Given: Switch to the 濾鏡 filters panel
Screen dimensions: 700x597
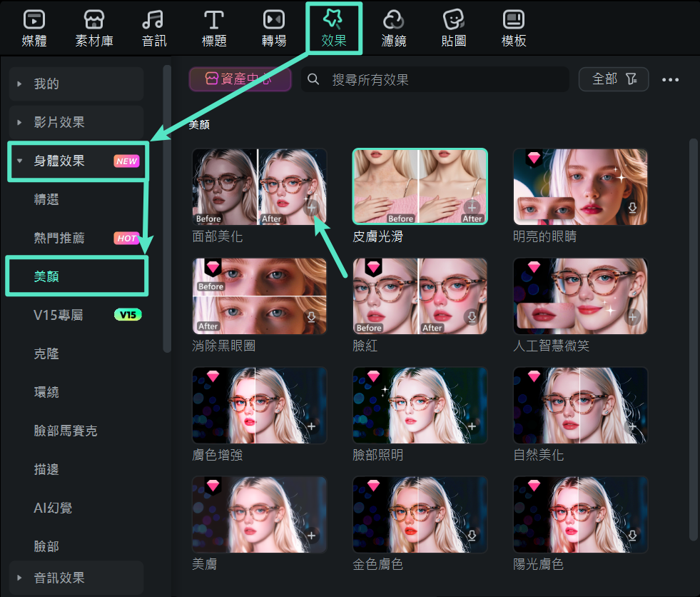Looking at the screenshot, I should (x=393, y=27).
